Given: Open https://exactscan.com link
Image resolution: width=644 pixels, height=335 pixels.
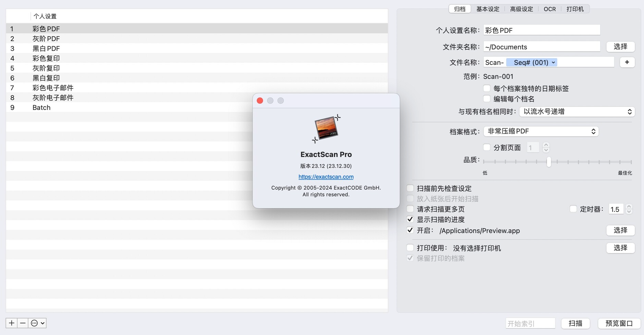Looking at the screenshot, I should pyautogui.click(x=326, y=177).
